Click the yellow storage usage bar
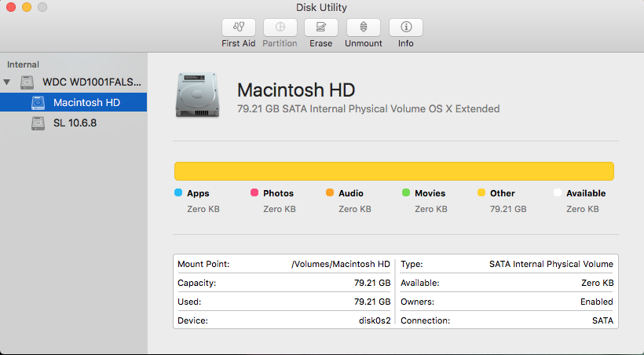Screen dimensions: 644x355 [x=393, y=171]
